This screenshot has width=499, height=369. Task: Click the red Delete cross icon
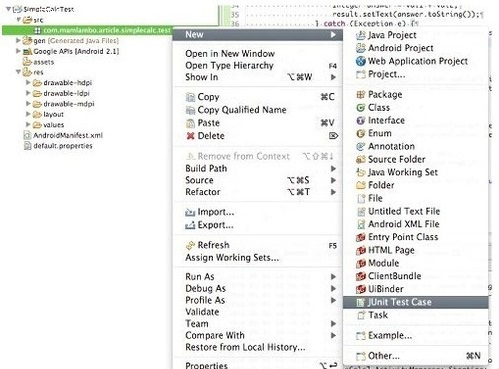tap(190, 136)
